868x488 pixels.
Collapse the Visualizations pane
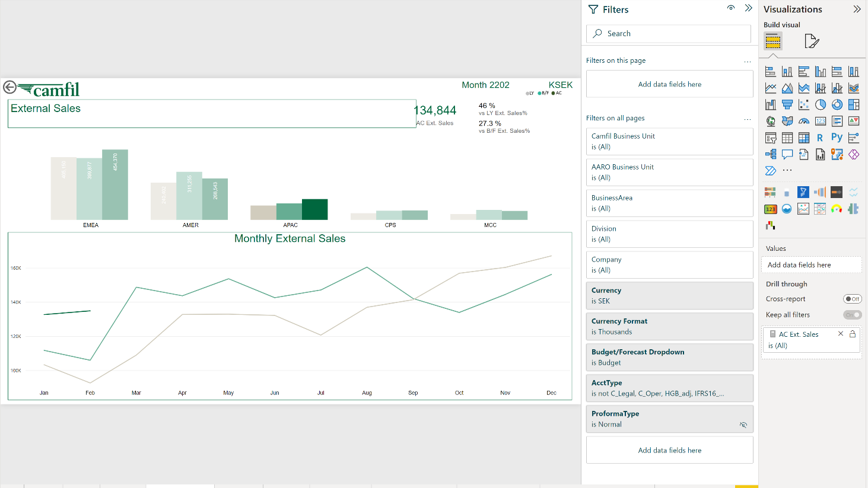tap(857, 9)
